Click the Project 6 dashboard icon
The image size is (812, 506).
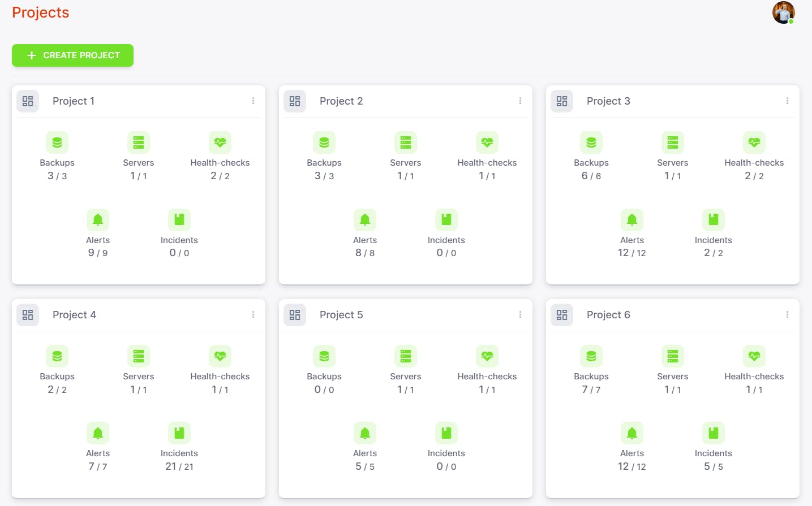(x=562, y=315)
